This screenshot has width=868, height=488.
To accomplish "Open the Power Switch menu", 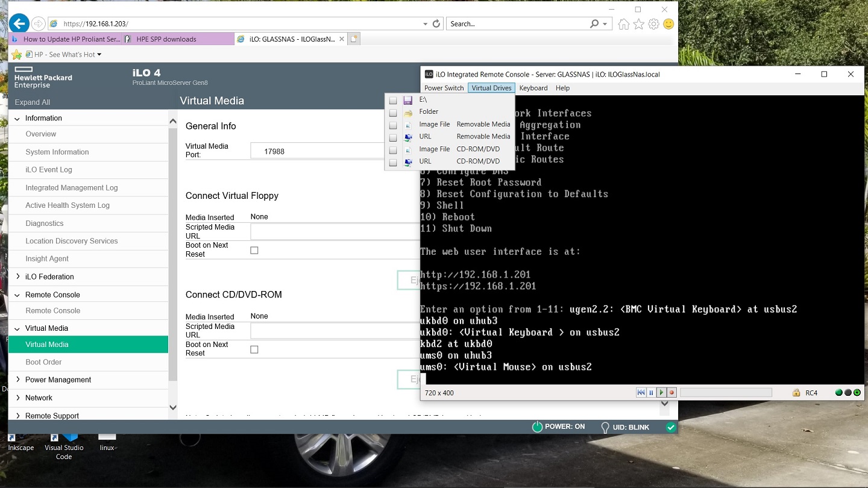I will coord(444,88).
